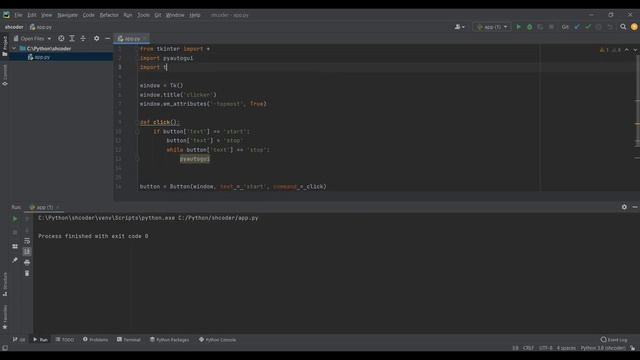This screenshot has height=360, width=640.
Task: Toggle soft-wrap icon in Run console
Action: tap(27, 241)
